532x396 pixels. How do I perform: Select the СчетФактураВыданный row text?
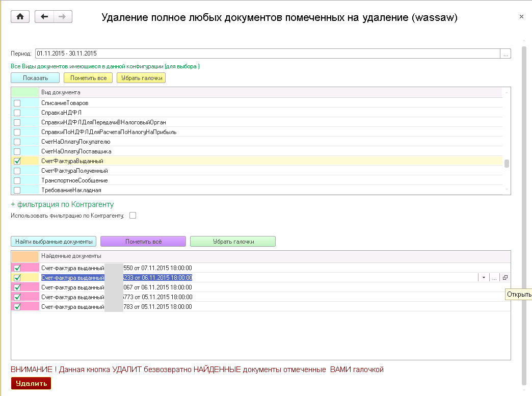click(72, 161)
